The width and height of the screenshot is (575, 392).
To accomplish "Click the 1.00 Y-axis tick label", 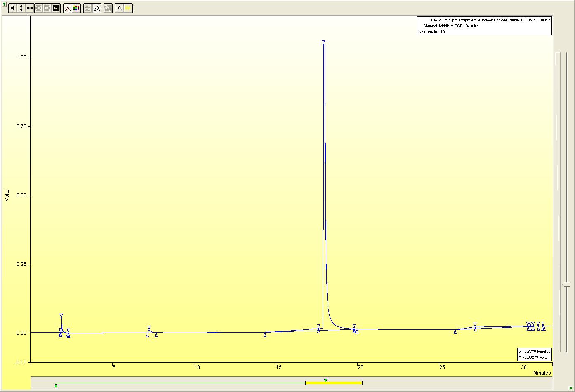I will pos(22,57).
